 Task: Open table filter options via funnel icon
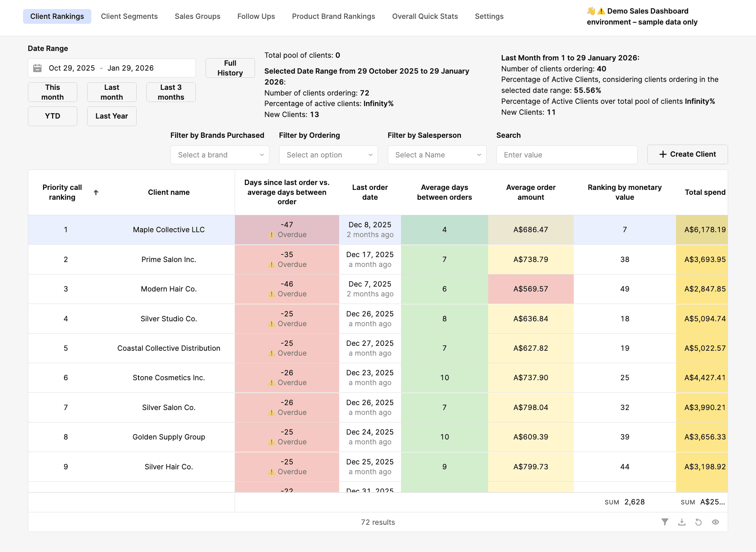click(665, 522)
